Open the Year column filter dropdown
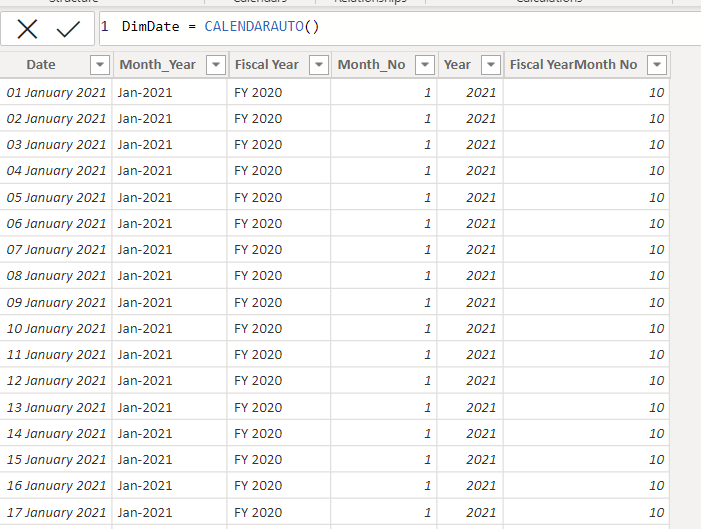This screenshot has height=529, width=701. click(490, 65)
